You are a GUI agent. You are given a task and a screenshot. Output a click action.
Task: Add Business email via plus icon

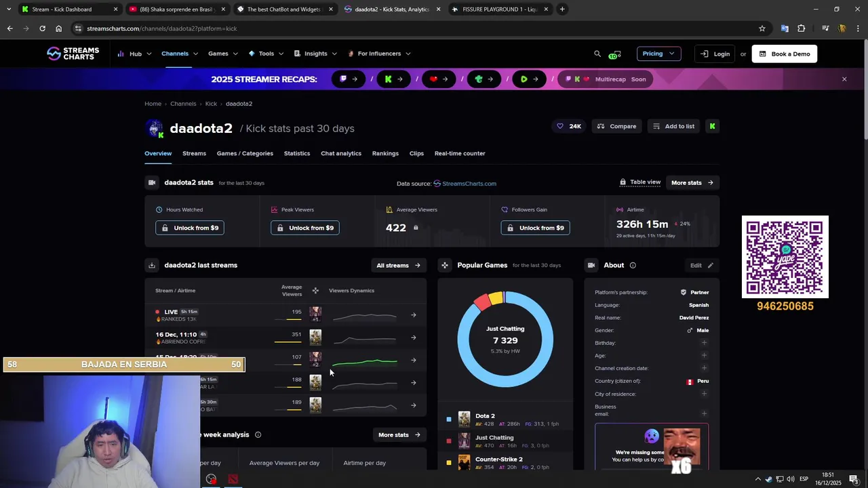pyautogui.click(x=704, y=413)
